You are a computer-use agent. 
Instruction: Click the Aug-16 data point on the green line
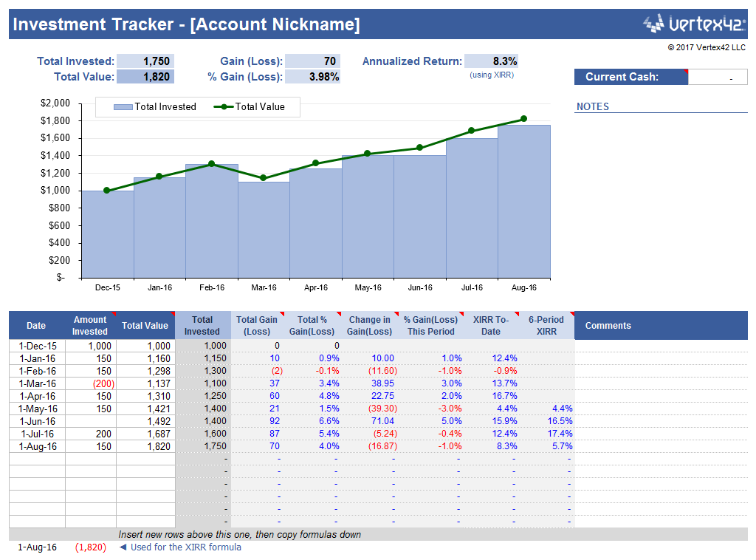tap(524, 117)
